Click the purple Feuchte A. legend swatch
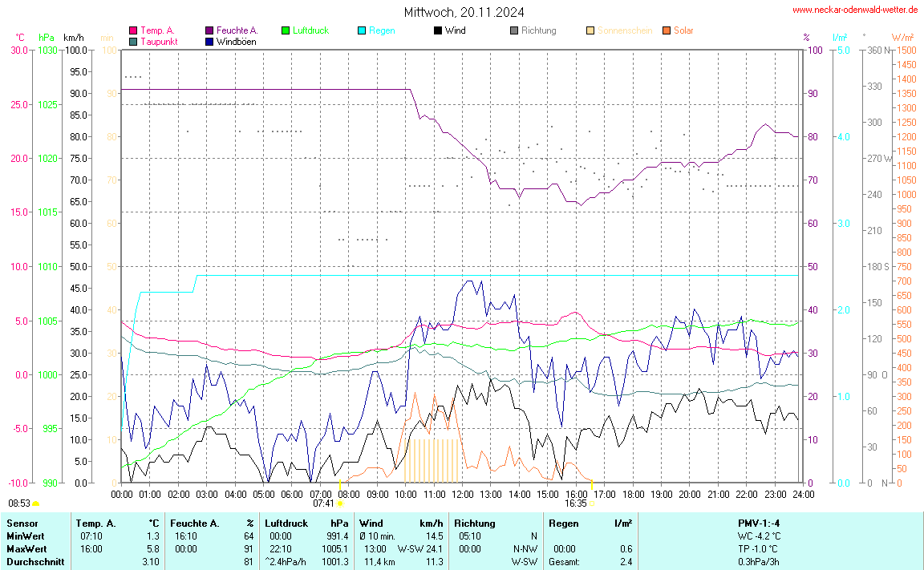The height and width of the screenshot is (570, 924). click(x=209, y=30)
